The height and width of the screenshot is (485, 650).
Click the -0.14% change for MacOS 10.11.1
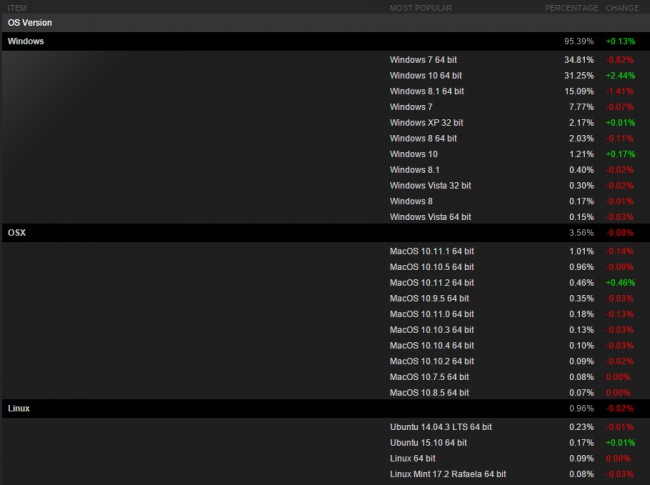620,251
